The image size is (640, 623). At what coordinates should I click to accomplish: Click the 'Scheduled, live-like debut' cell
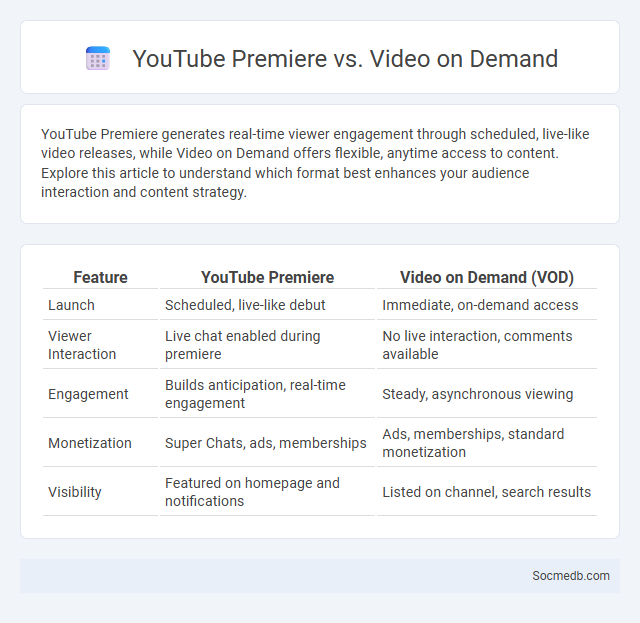coord(267,305)
